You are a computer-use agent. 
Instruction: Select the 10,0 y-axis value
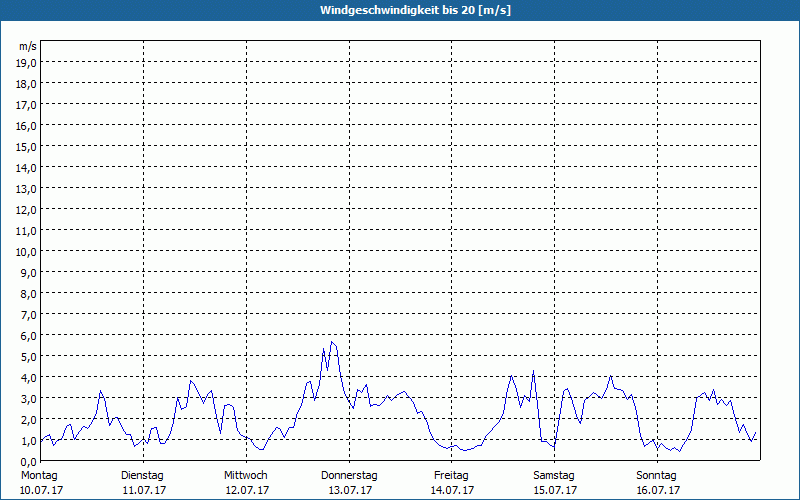tap(26, 252)
